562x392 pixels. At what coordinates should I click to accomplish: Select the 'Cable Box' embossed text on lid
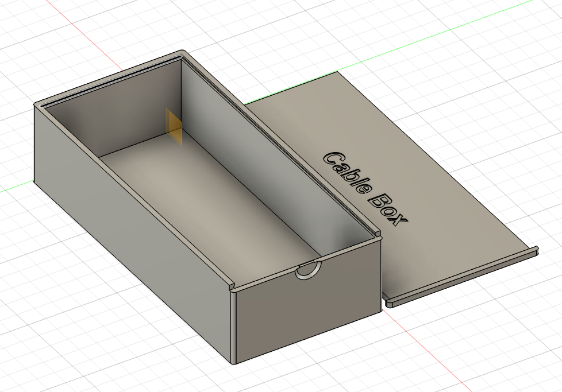pos(365,189)
